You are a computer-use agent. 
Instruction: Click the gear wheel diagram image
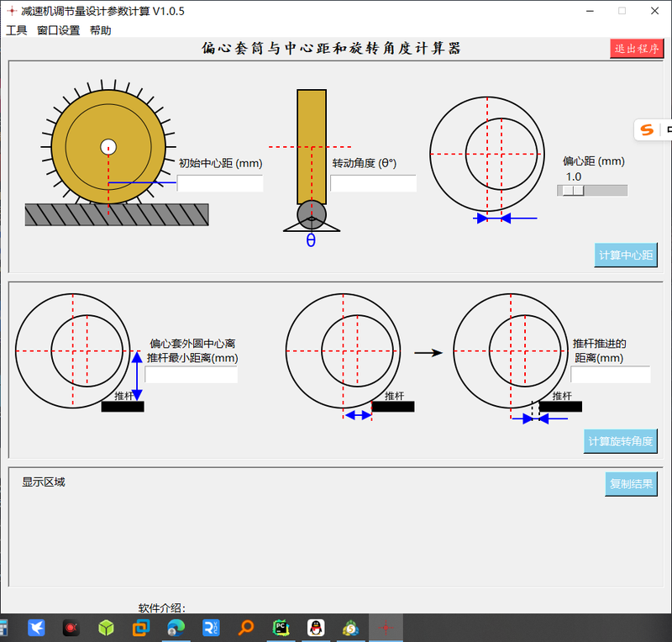coord(108,147)
